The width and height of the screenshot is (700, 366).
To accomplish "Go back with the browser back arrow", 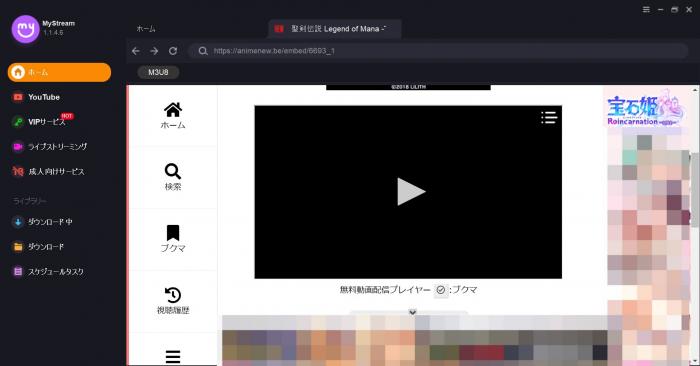I will 136,51.
